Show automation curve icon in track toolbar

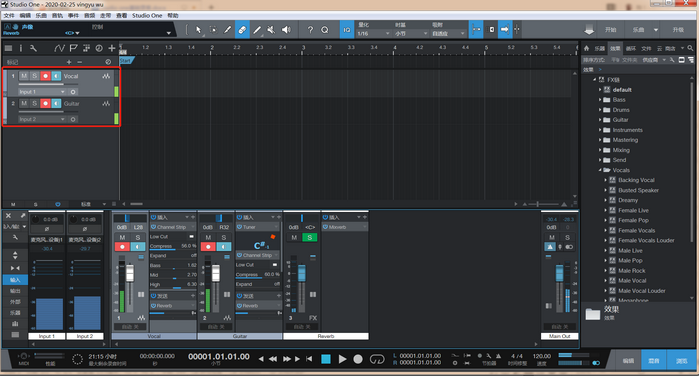[59, 48]
